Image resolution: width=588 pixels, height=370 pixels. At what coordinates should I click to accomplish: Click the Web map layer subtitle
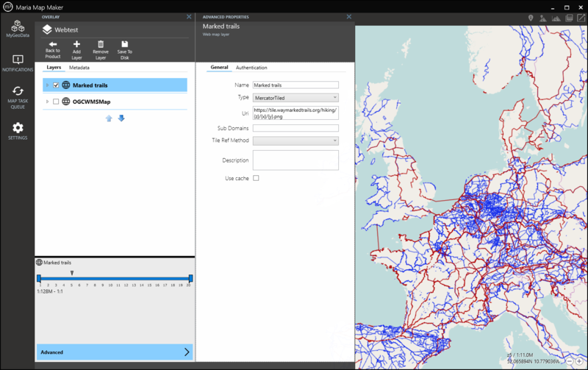(x=216, y=35)
